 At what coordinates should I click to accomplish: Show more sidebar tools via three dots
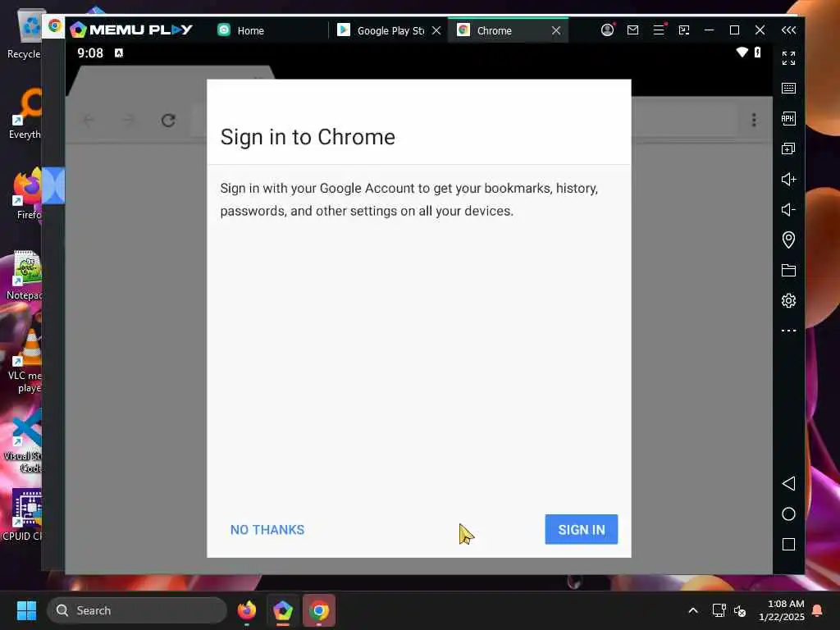pyautogui.click(x=788, y=331)
